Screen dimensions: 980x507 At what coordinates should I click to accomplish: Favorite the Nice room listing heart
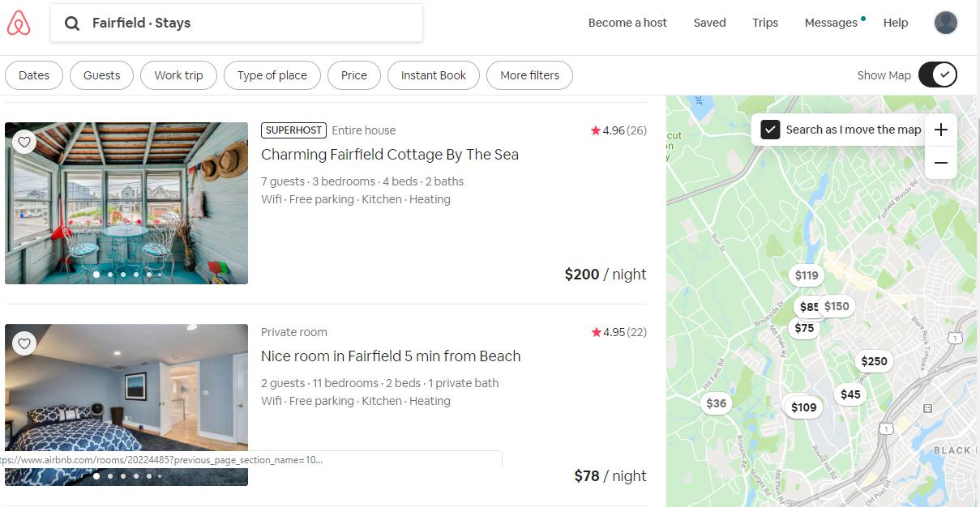[x=24, y=343]
